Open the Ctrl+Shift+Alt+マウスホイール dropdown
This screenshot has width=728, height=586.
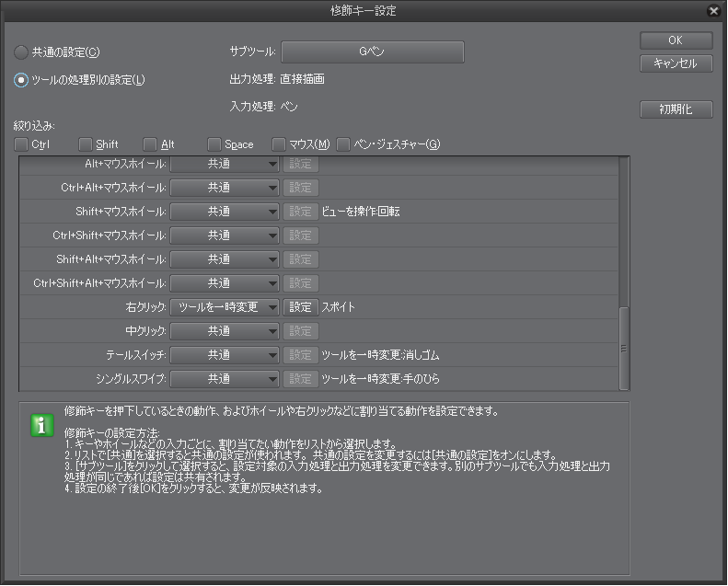pos(225,283)
